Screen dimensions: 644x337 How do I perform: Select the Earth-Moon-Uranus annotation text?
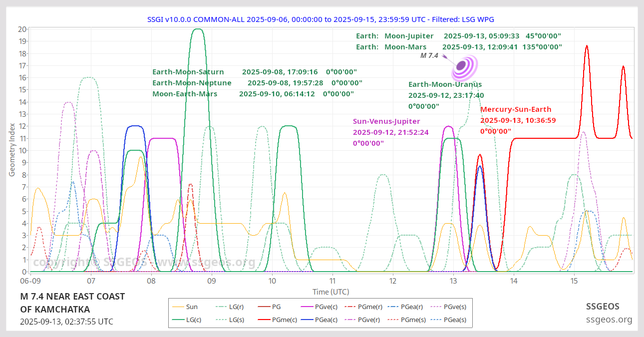[x=445, y=84]
